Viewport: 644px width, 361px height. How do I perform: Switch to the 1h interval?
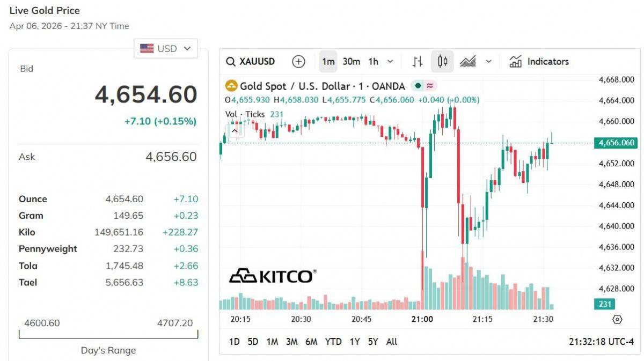tap(374, 62)
